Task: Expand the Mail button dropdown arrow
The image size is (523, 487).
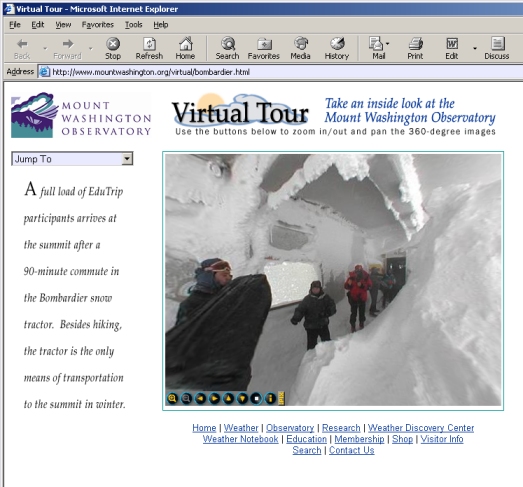Action: 387,44
